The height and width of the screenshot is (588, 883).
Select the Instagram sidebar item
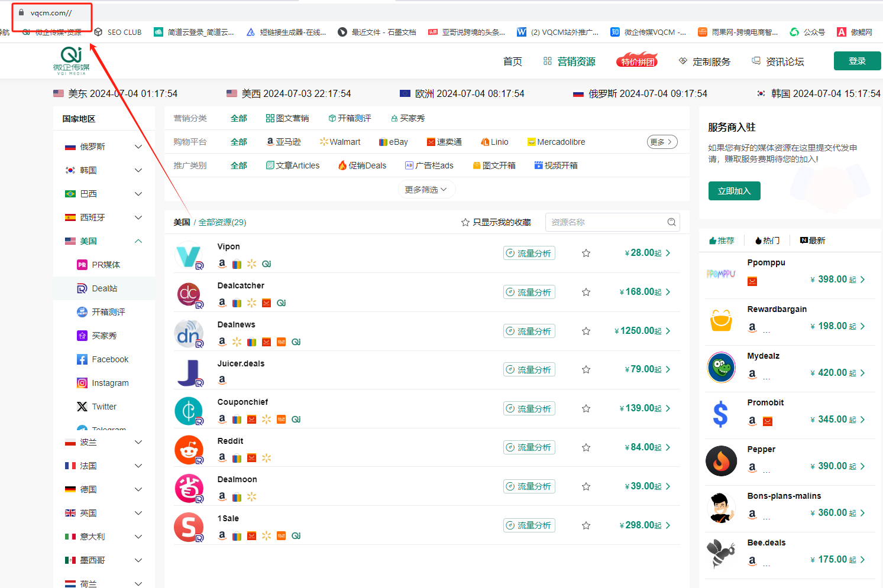click(x=104, y=383)
